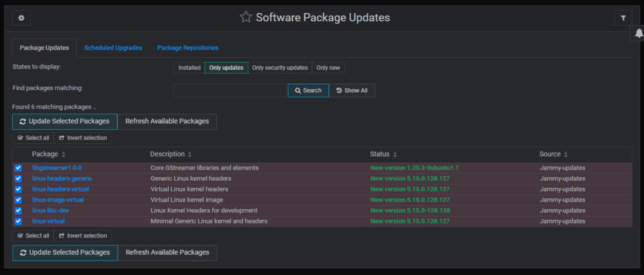
Task: Focus the Find packages matching field
Action: (x=230, y=90)
